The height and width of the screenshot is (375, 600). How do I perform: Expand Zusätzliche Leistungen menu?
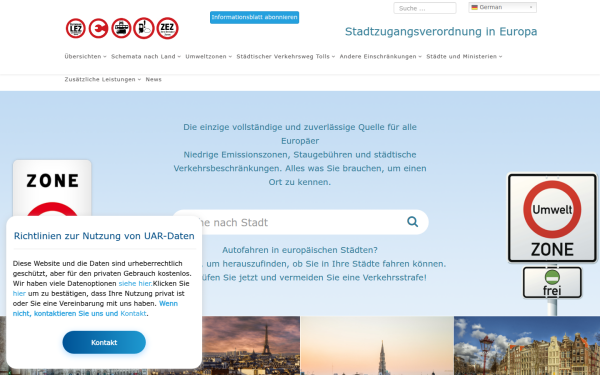coord(103,79)
